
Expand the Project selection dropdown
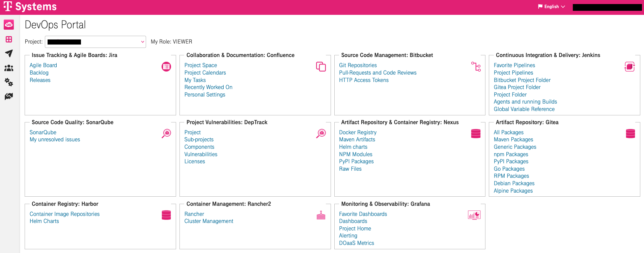(x=95, y=42)
